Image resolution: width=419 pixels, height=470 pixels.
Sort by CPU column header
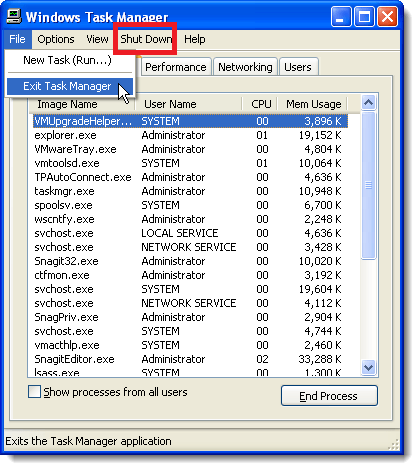tap(260, 104)
